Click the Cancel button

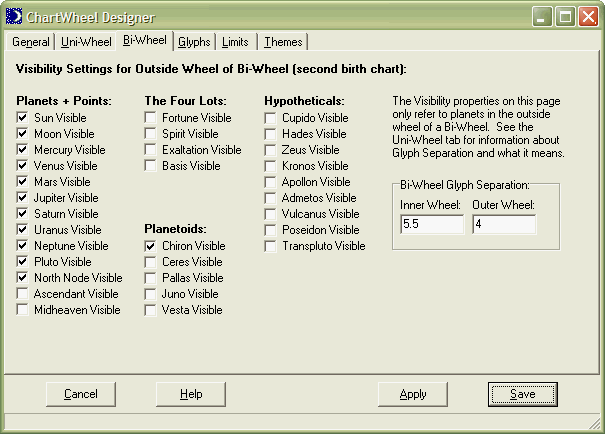point(81,394)
